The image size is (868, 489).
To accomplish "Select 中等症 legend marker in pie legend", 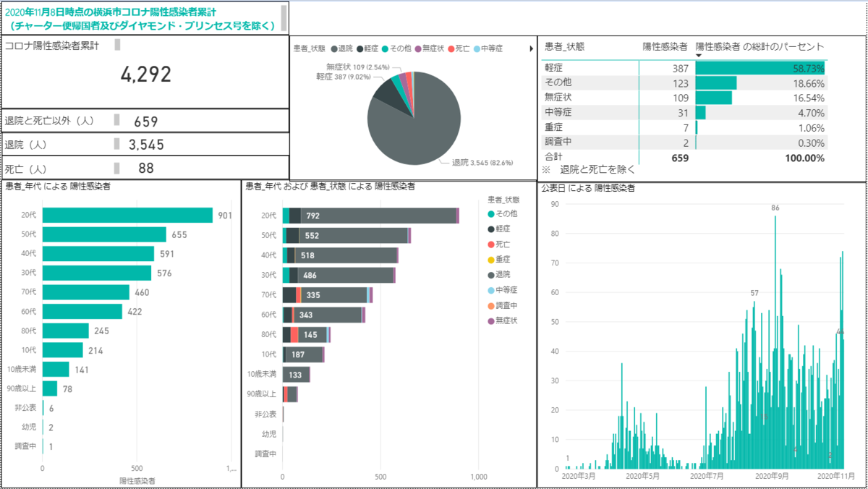I will [476, 48].
